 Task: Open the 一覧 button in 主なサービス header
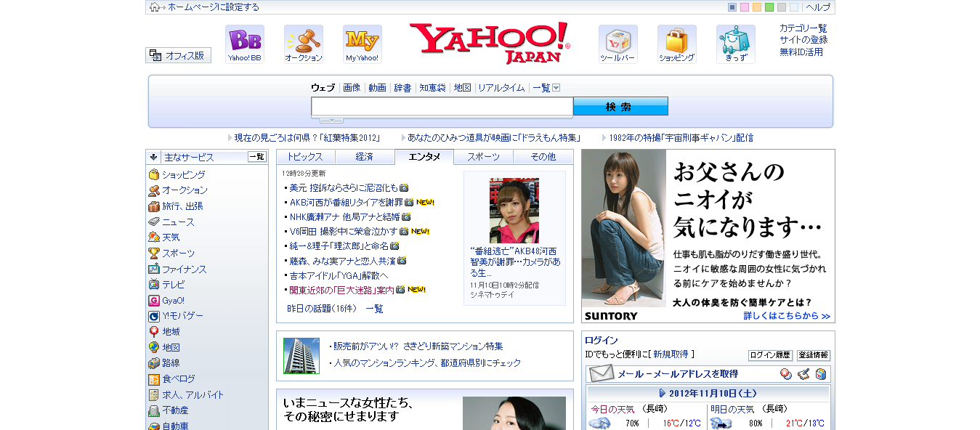[257, 157]
